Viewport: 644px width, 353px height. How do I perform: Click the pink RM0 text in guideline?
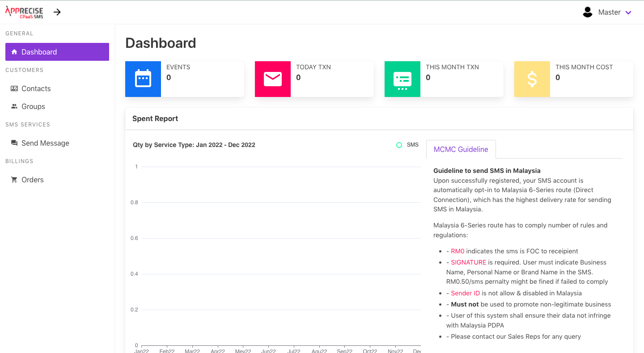pyautogui.click(x=458, y=251)
